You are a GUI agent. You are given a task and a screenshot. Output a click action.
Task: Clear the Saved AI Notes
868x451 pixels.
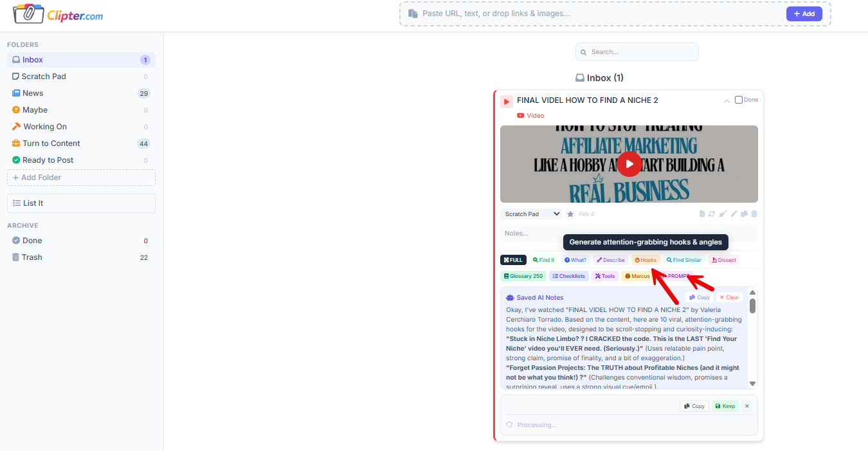pos(729,297)
